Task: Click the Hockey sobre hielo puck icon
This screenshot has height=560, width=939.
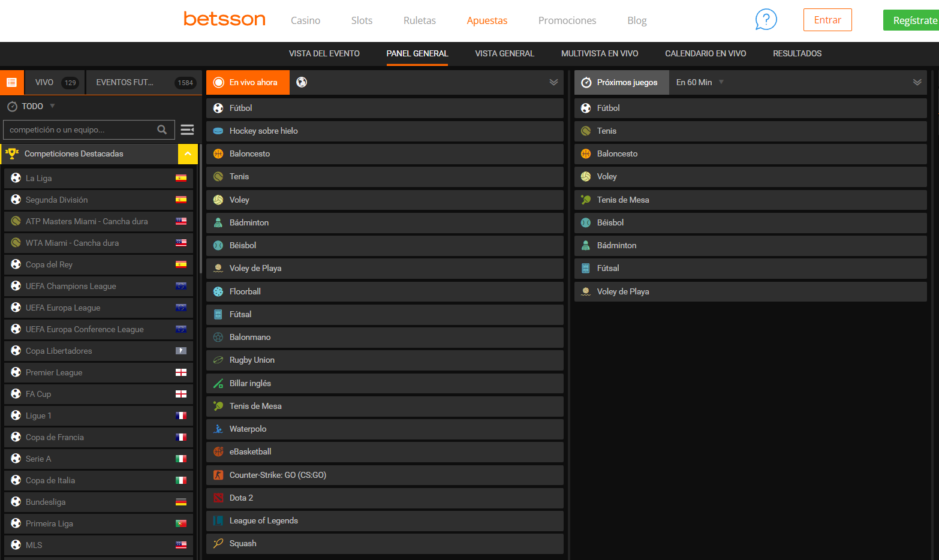Action: 218,131
